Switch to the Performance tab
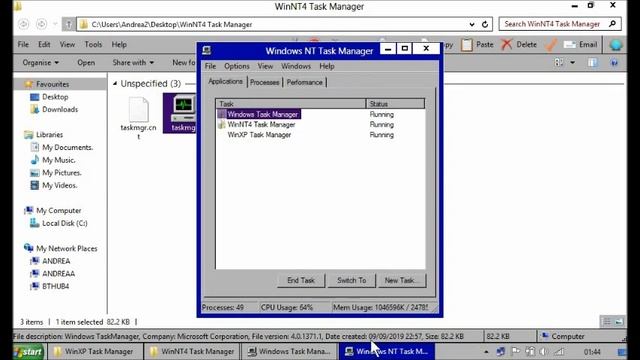 point(304,82)
